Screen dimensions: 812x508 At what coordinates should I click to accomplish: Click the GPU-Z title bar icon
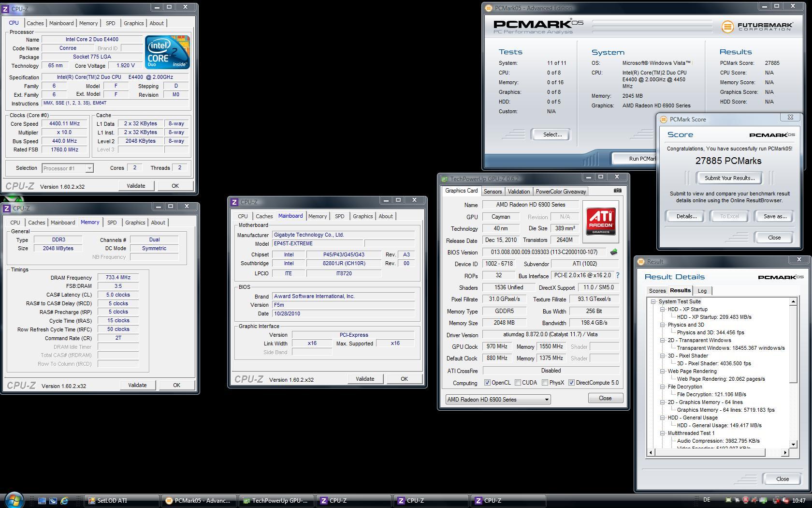coord(444,179)
